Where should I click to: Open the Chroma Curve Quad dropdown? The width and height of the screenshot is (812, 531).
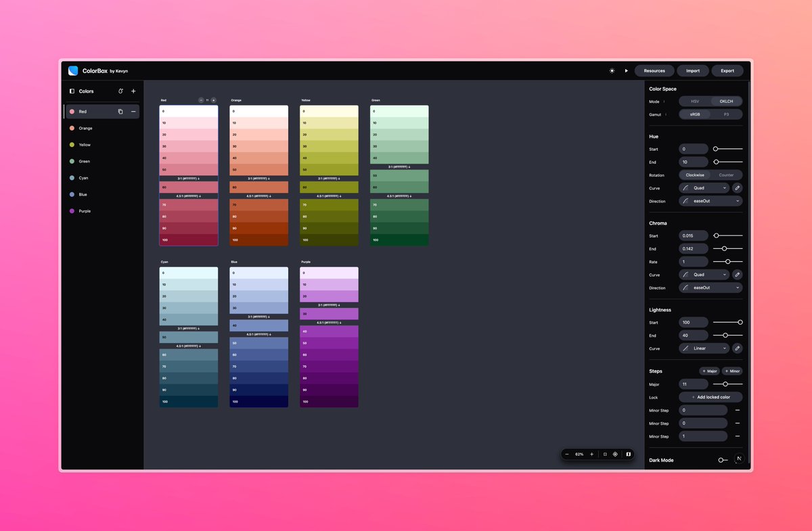704,275
